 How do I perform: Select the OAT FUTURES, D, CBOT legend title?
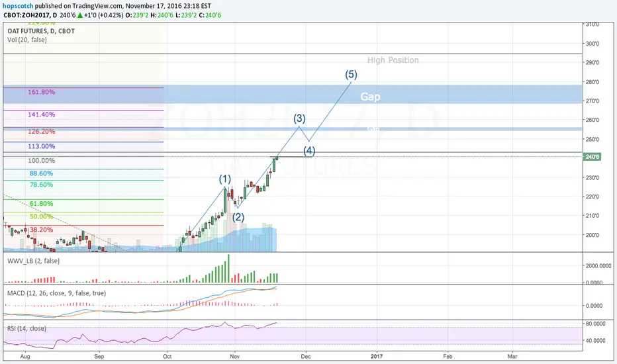(x=41, y=31)
